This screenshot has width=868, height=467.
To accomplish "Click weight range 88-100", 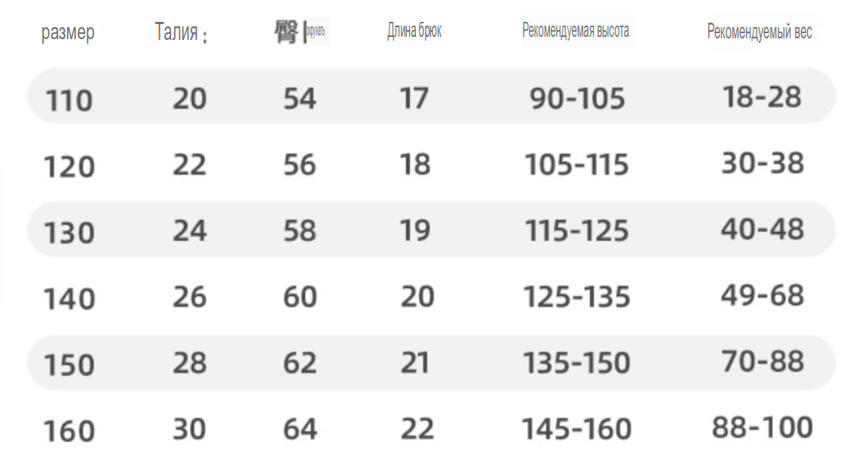I will 763,427.
